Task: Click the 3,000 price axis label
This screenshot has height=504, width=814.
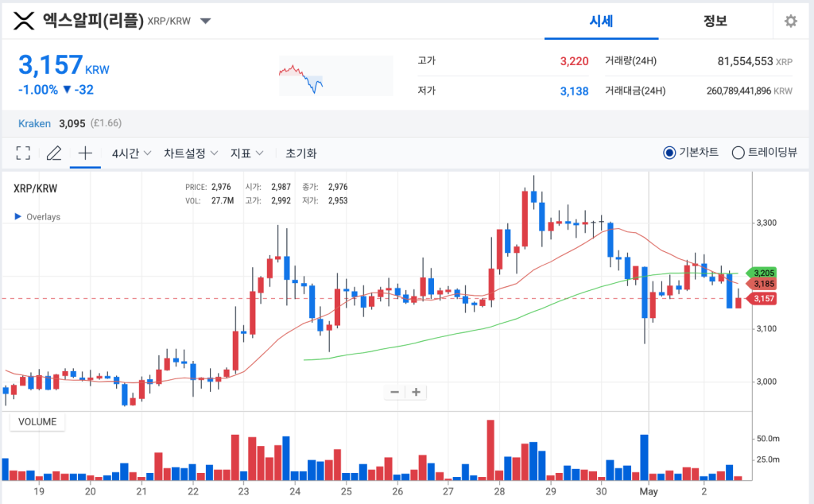Action: (x=766, y=382)
